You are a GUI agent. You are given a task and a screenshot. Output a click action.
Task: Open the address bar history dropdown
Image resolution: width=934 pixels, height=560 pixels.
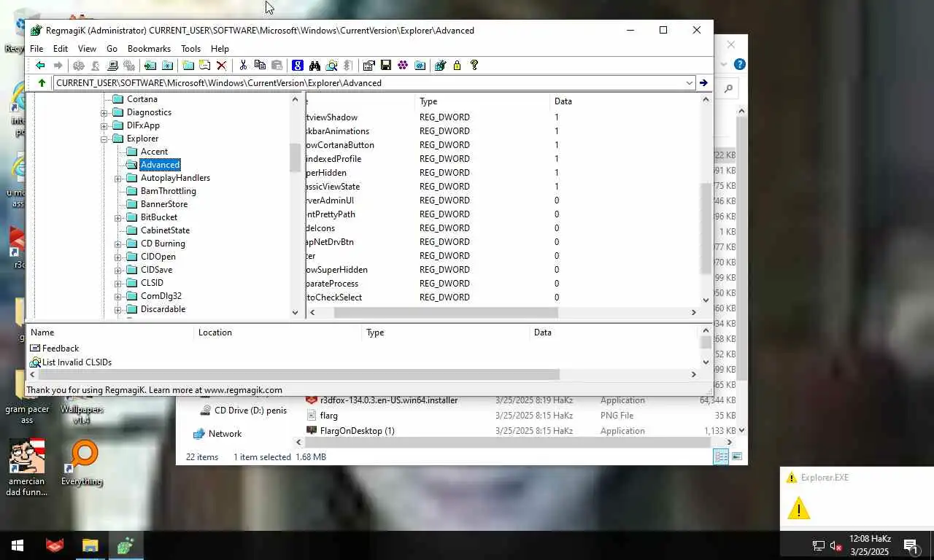pos(689,83)
